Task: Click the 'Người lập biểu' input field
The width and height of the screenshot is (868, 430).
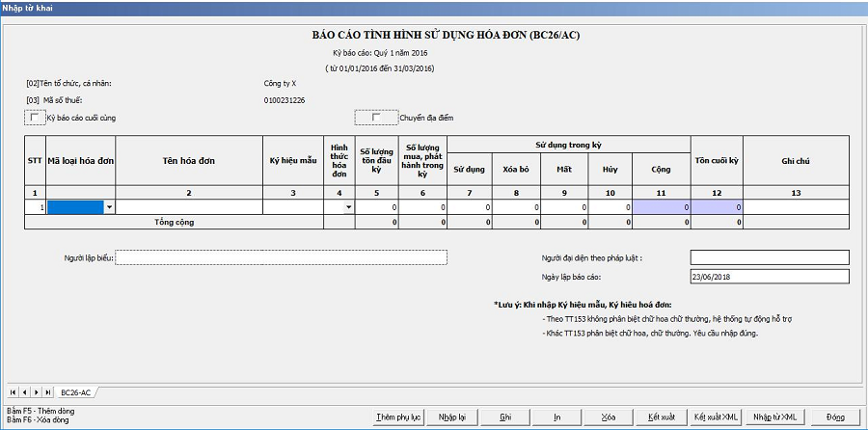Action: [x=282, y=257]
